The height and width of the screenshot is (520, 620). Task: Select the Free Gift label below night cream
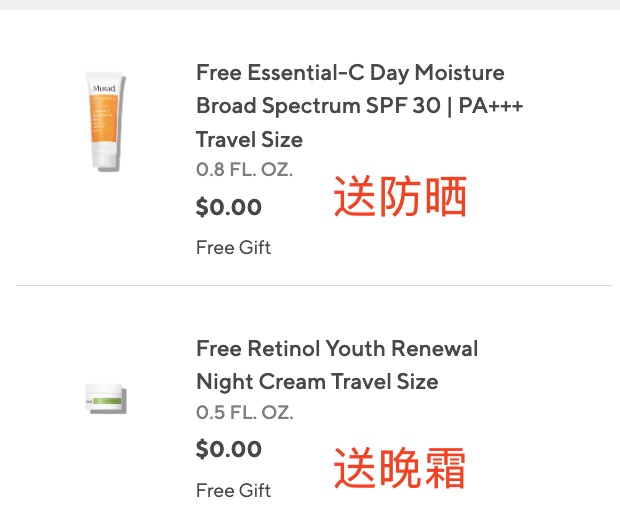(233, 490)
